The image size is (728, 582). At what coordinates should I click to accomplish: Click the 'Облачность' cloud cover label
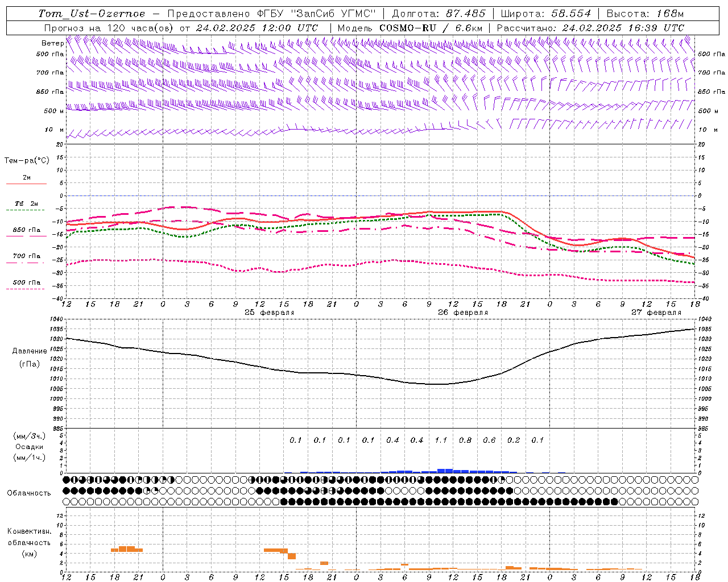coord(29,493)
